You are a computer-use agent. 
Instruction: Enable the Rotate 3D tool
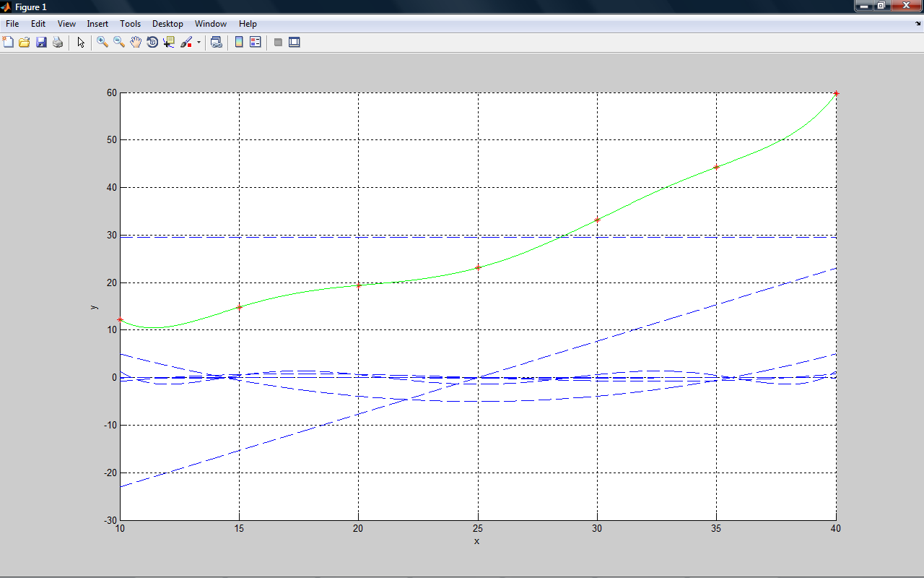[x=152, y=43]
